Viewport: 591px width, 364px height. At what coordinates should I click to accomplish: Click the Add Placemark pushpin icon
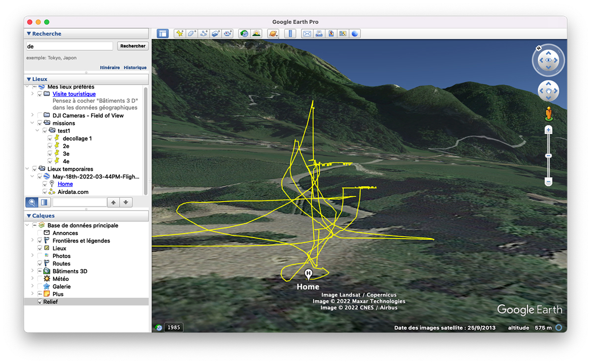(180, 33)
